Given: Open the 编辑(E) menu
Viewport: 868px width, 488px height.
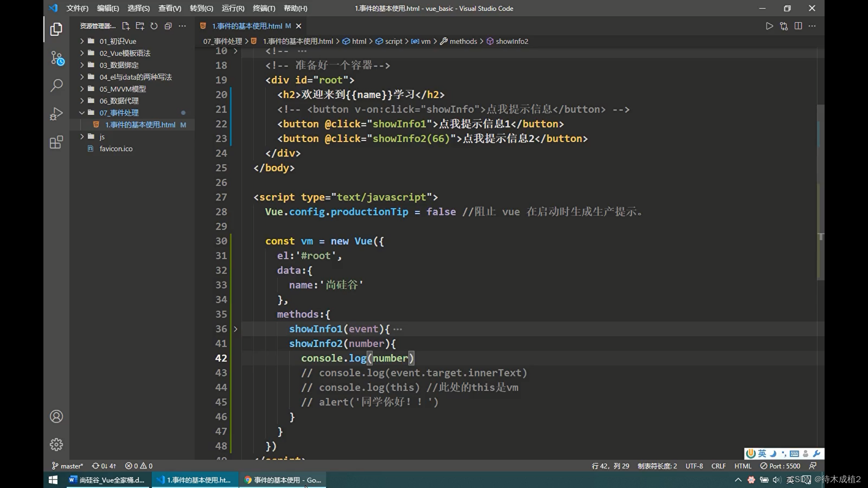Looking at the screenshot, I should 108,8.
